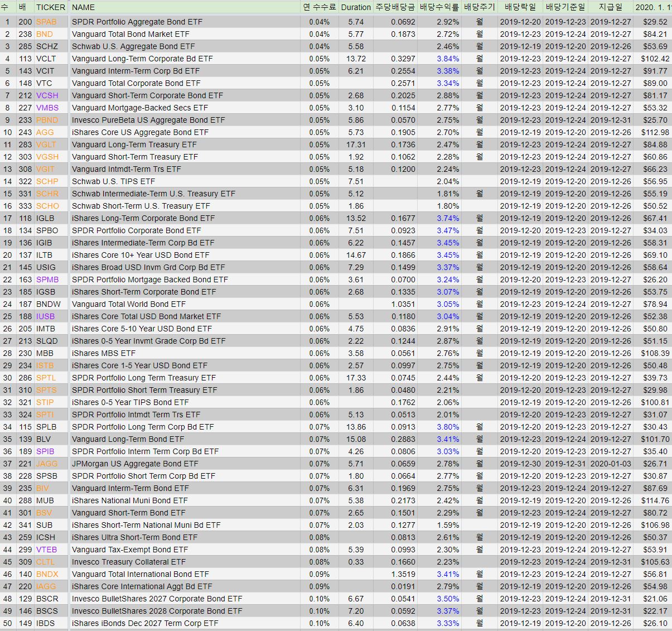Click the Duration column header
The height and width of the screenshot is (631, 672).
click(x=356, y=7)
